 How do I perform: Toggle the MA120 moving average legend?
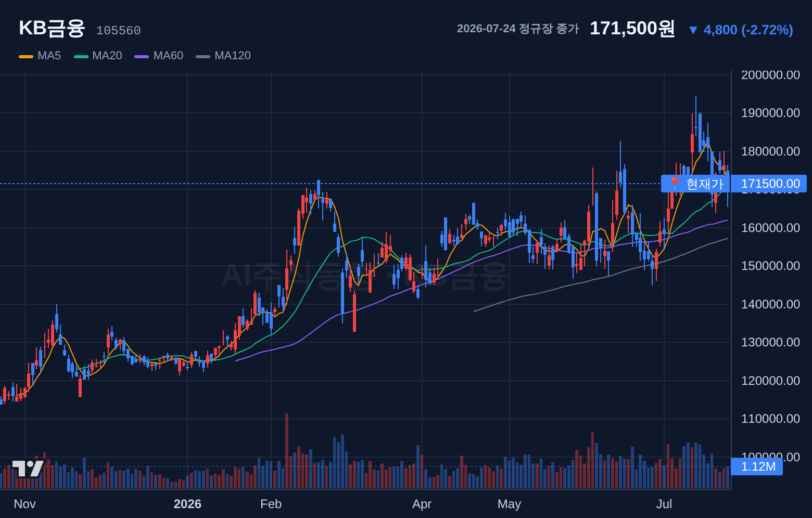(223, 56)
